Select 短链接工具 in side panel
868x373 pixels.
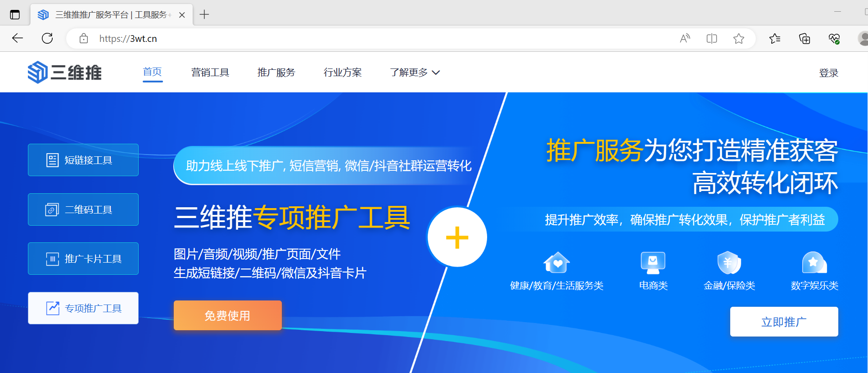point(83,160)
